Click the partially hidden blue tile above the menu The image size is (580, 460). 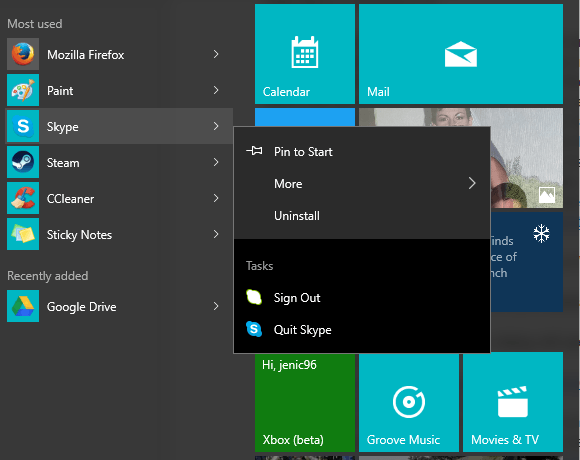coord(305,117)
